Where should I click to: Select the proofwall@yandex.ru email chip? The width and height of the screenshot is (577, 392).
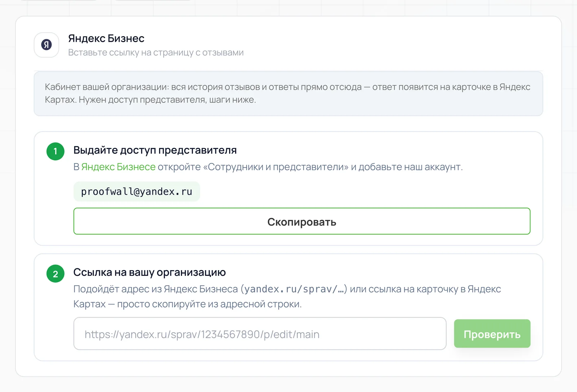(137, 191)
